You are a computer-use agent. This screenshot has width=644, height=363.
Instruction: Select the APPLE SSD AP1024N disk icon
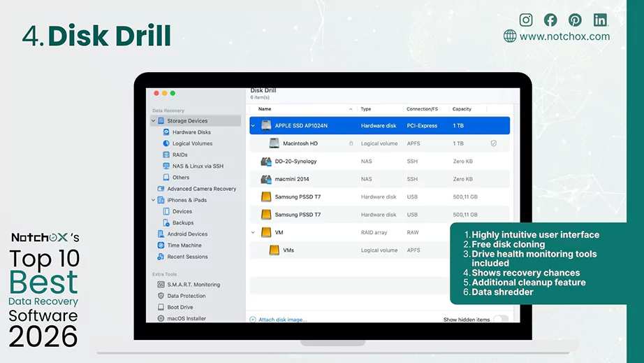(266, 125)
